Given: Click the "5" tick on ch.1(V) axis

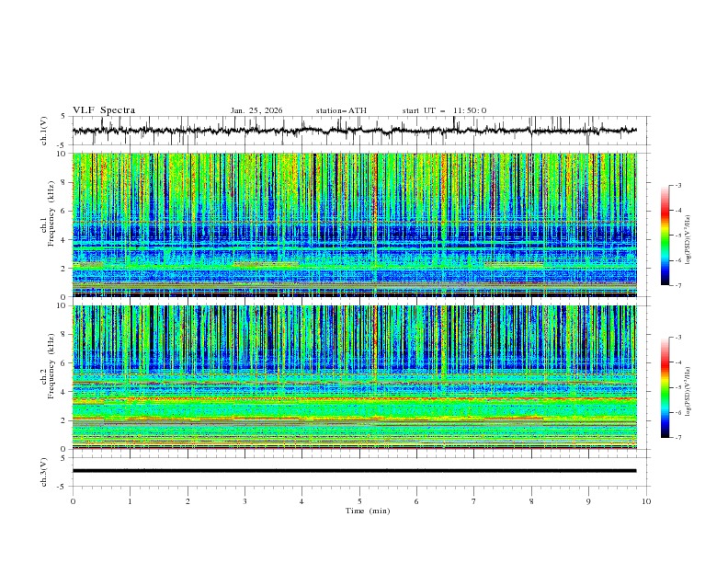Looking at the screenshot, I should 63,117.
